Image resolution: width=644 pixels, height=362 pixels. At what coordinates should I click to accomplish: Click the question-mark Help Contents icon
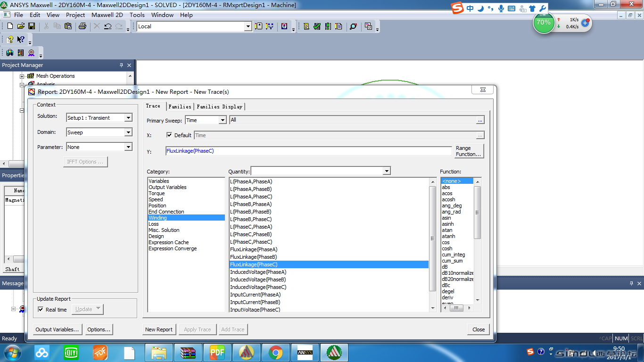10,40
